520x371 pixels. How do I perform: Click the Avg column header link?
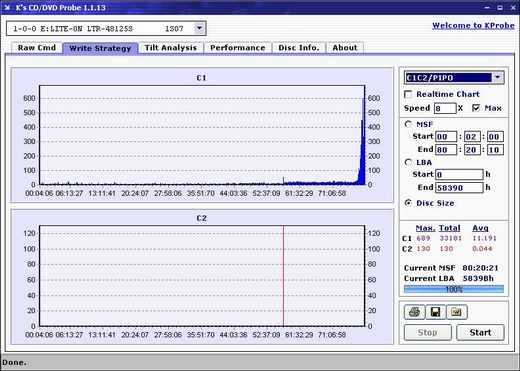480,228
